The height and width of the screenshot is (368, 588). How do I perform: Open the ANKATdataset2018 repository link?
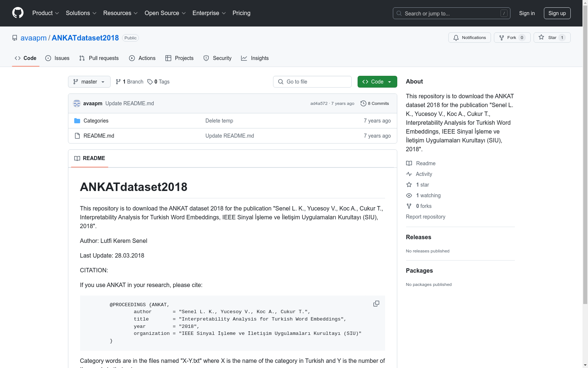[x=85, y=38]
